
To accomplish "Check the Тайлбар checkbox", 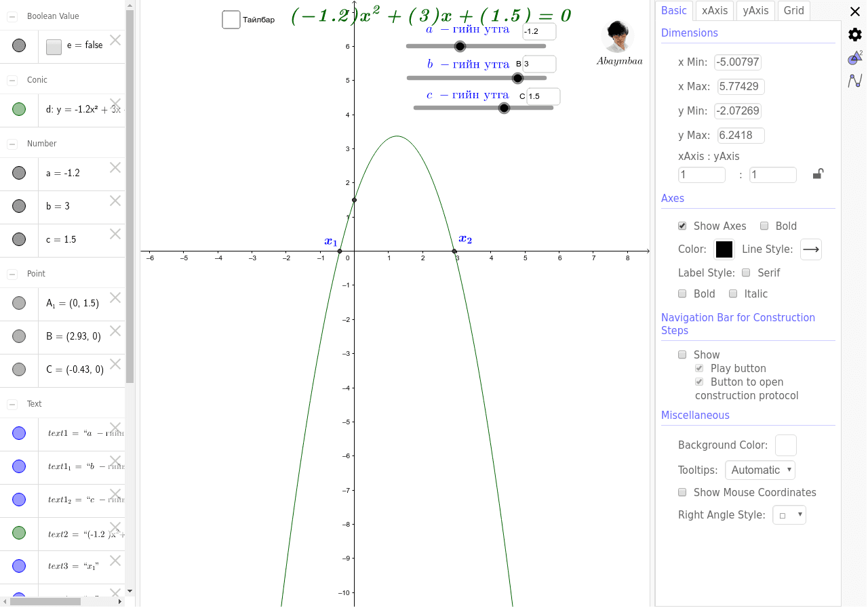I will pyautogui.click(x=231, y=20).
